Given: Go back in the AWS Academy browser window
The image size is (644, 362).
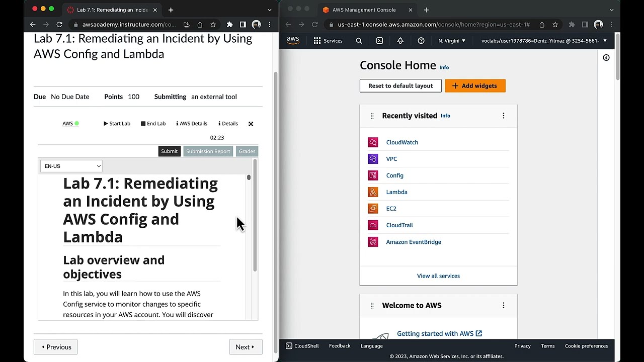Looking at the screenshot, I should pyautogui.click(x=33, y=24).
